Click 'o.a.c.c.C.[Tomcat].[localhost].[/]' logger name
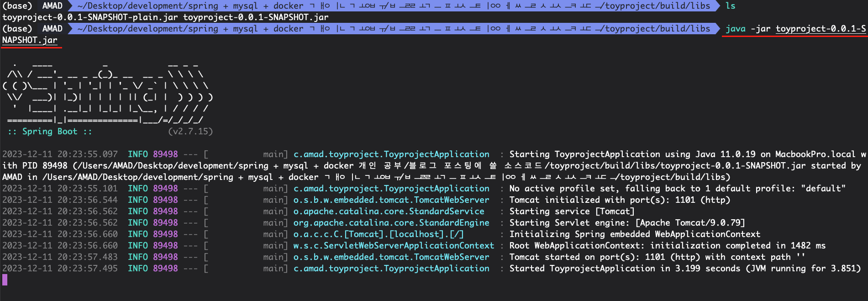 click(379, 234)
